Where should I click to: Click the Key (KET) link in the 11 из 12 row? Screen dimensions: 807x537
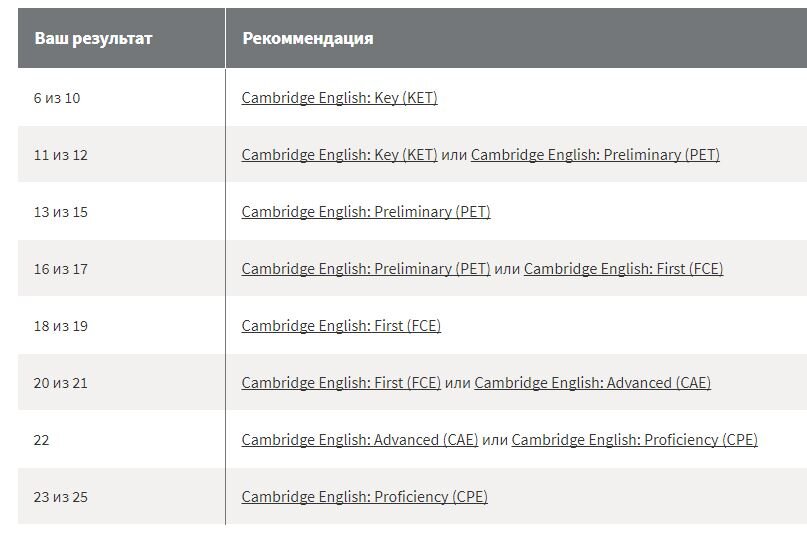(339, 155)
